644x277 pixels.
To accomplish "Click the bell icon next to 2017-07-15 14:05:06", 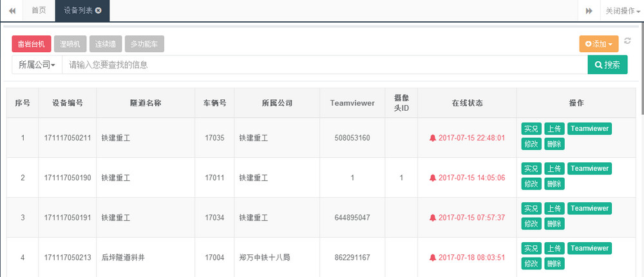I will coord(432,178).
